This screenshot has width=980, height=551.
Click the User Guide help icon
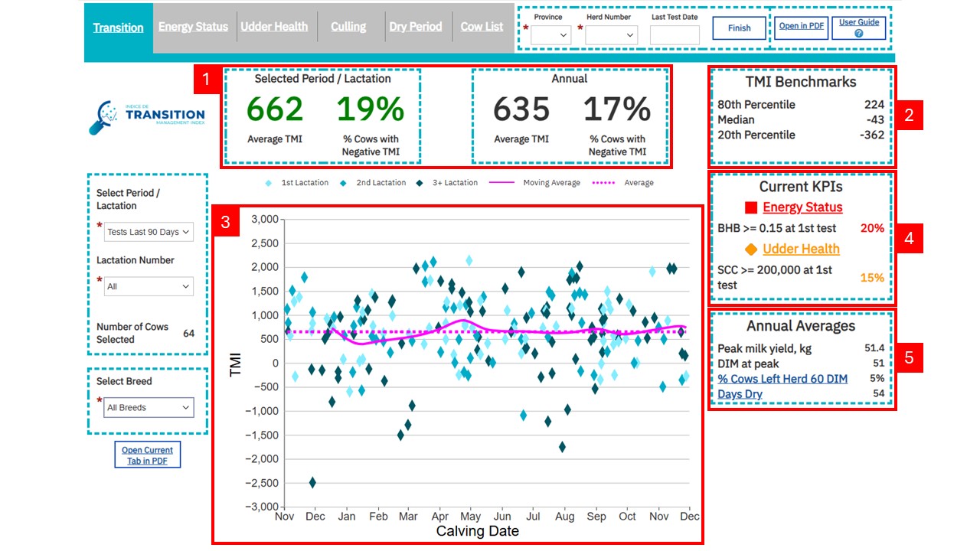(859, 34)
